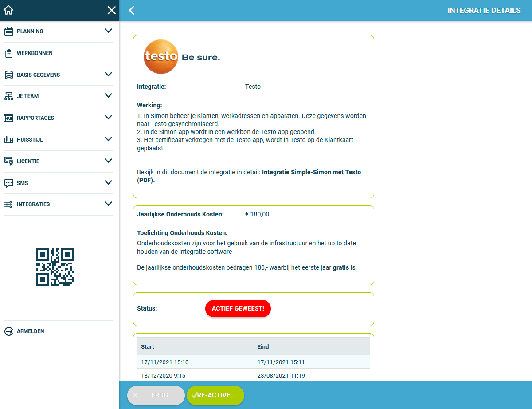Click the Afmelden logout arrow icon
532x409 pixels.
pyautogui.click(x=9, y=331)
